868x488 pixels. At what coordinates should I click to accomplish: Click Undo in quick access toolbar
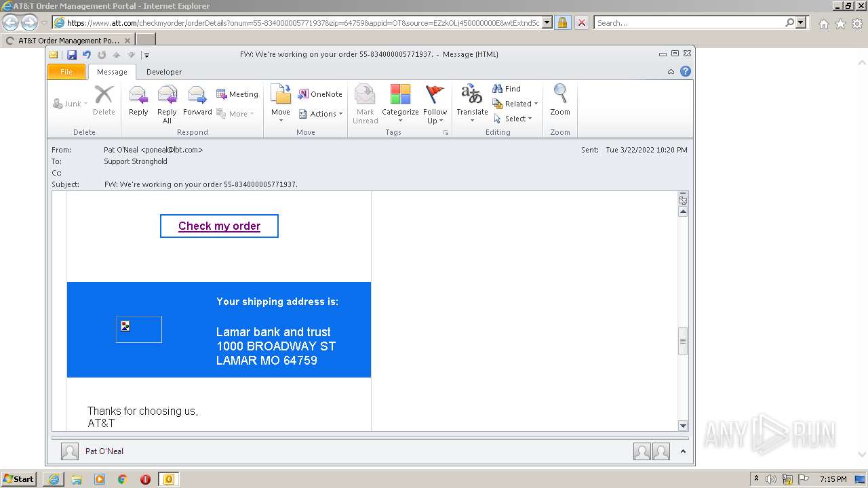pos(87,55)
